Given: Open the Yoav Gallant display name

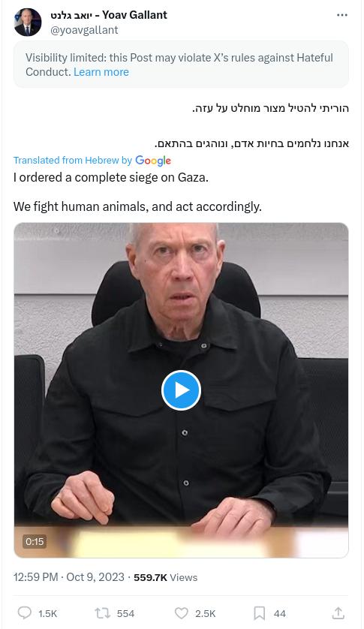Looking at the screenshot, I should 109,15.
